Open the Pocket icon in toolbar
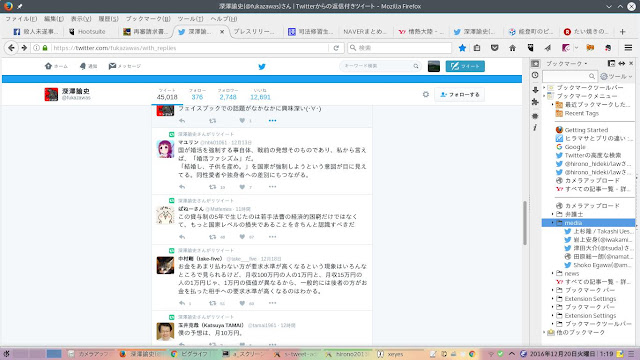Image resolution: width=640 pixels, height=360 pixels. point(495,48)
